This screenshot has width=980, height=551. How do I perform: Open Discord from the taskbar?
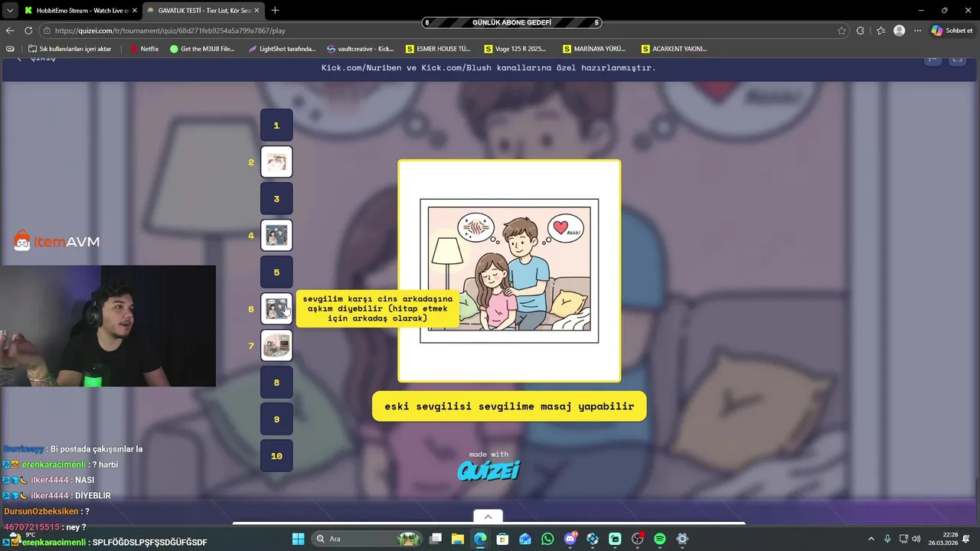(x=570, y=539)
